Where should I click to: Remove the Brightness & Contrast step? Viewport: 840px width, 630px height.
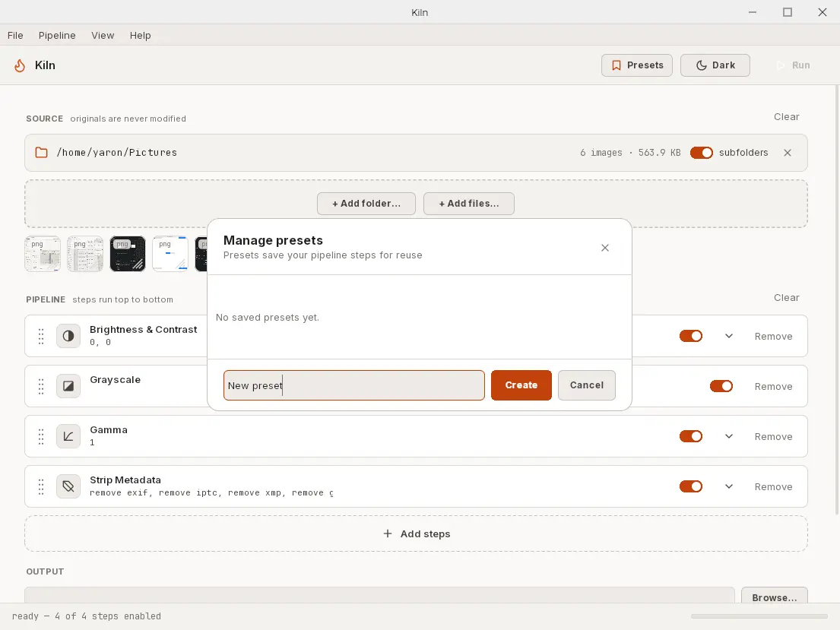point(774,337)
